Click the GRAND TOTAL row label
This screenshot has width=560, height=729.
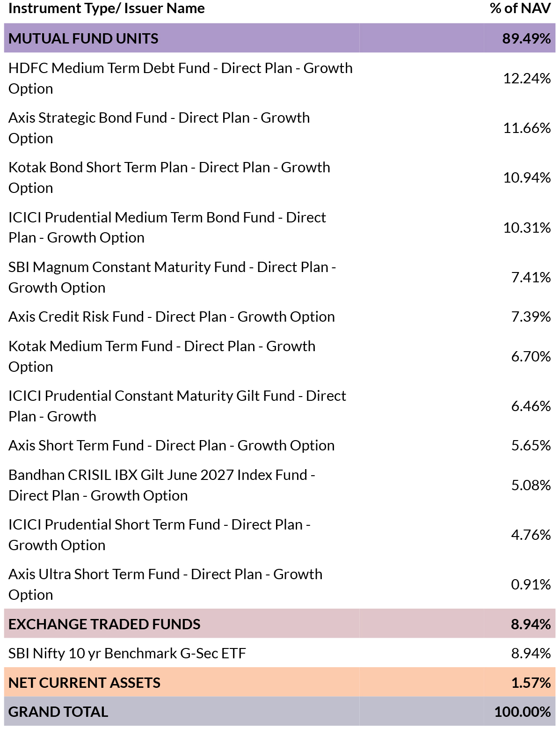(x=58, y=712)
